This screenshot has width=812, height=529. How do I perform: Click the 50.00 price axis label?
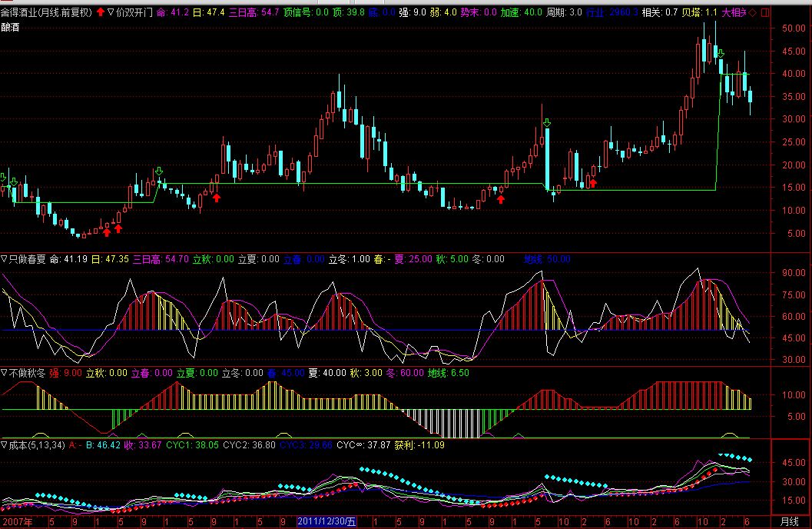point(794,28)
